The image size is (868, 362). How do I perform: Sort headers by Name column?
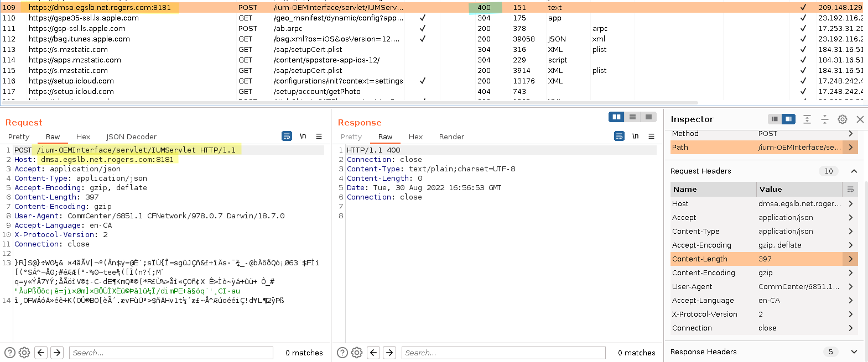pos(713,189)
